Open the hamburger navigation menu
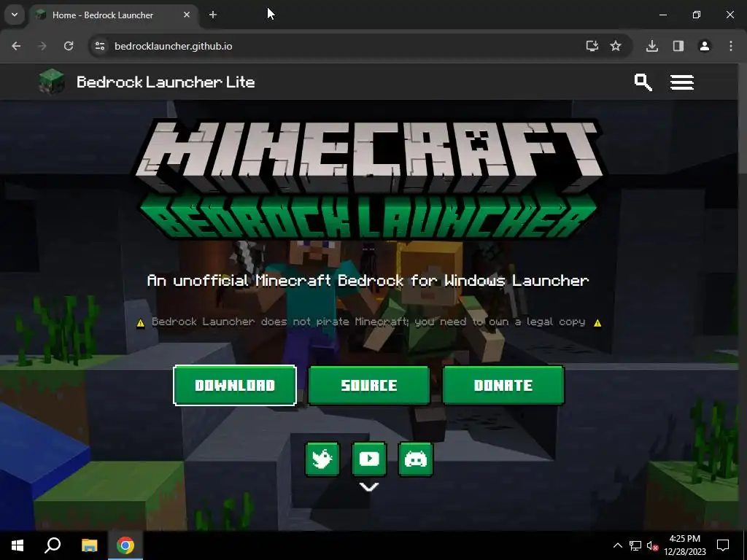747x560 pixels. coord(682,82)
